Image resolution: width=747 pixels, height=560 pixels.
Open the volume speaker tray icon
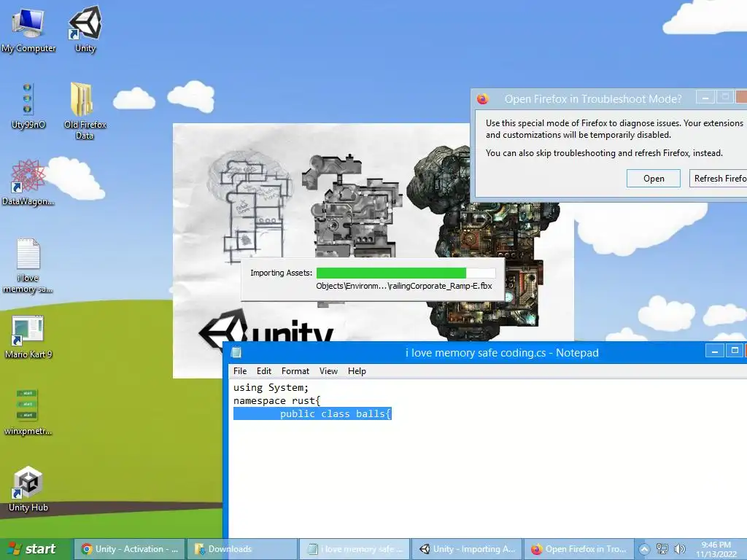(680, 549)
